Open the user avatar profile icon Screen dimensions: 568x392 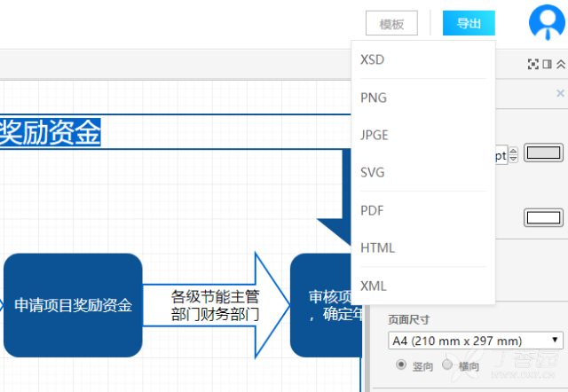545,22
